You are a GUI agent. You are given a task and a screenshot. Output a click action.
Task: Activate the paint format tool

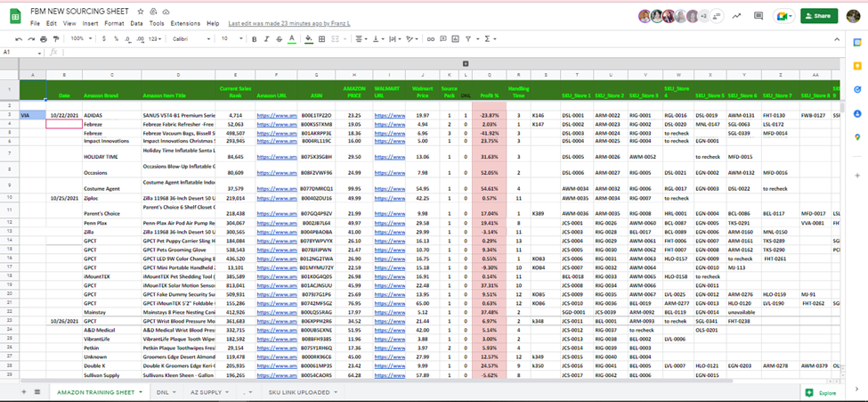click(x=56, y=39)
